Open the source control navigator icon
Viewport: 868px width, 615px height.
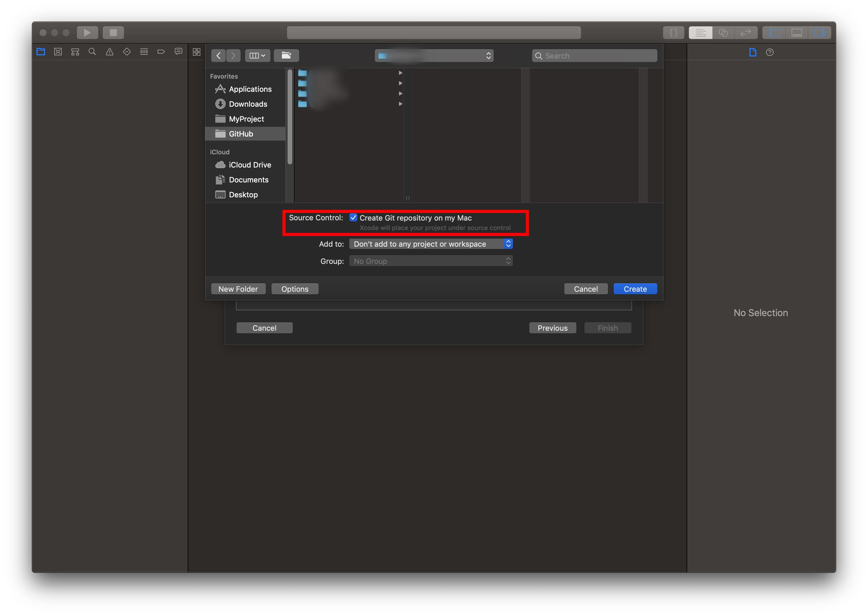point(58,52)
